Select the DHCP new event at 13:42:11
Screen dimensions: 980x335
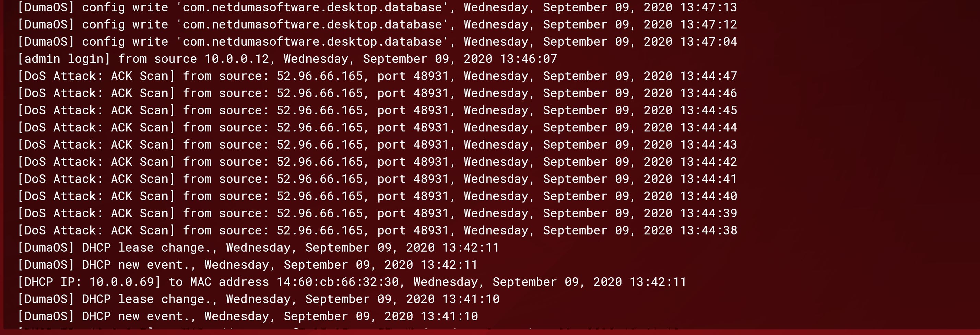pyautogui.click(x=247, y=265)
